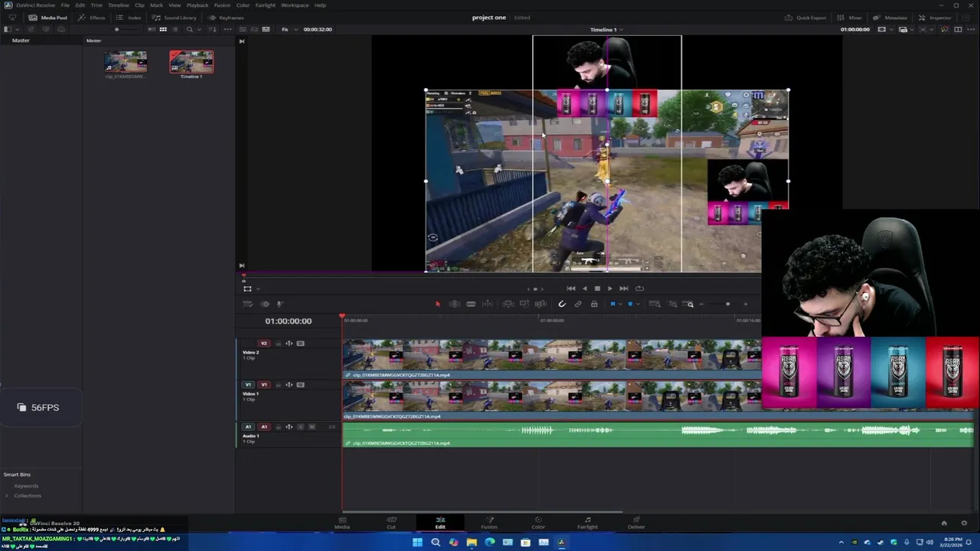Open the Playback menu
Screen dimensions: 980x551
pos(198,5)
